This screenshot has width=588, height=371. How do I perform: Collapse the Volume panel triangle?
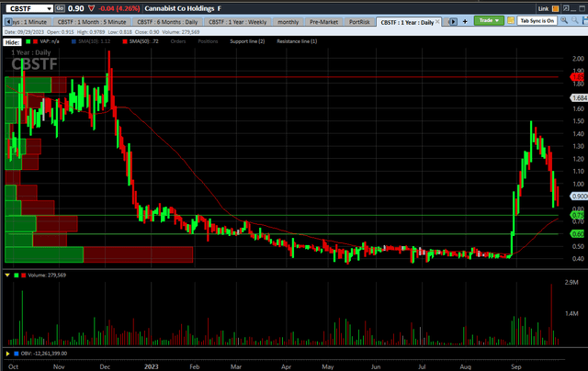7,275
